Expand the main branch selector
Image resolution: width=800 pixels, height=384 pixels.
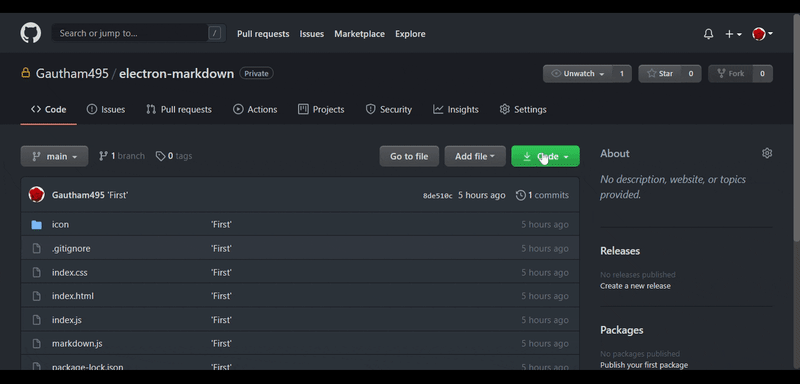click(x=54, y=156)
